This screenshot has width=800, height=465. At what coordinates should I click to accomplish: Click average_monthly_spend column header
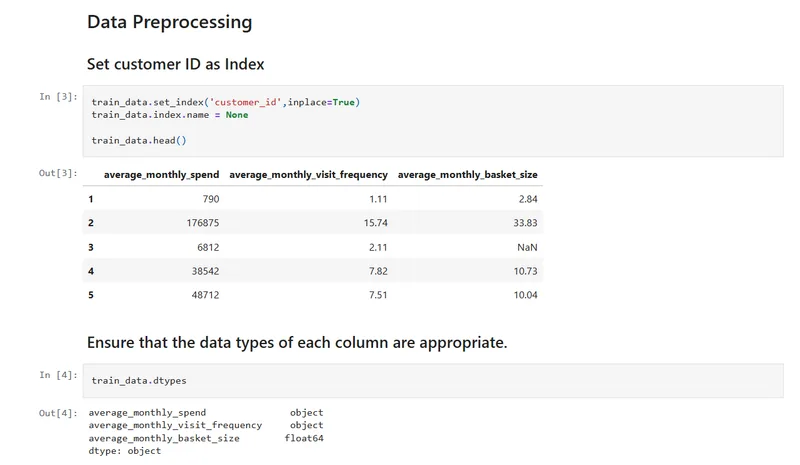[x=161, y=175]
